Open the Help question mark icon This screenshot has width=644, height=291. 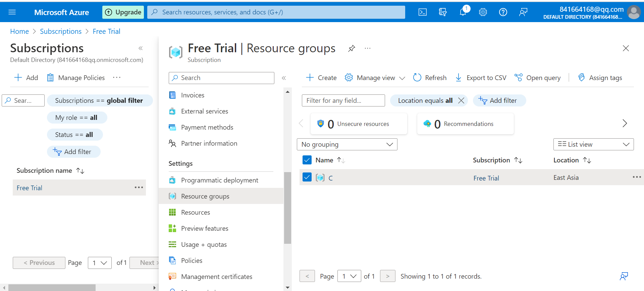(503, 12)
